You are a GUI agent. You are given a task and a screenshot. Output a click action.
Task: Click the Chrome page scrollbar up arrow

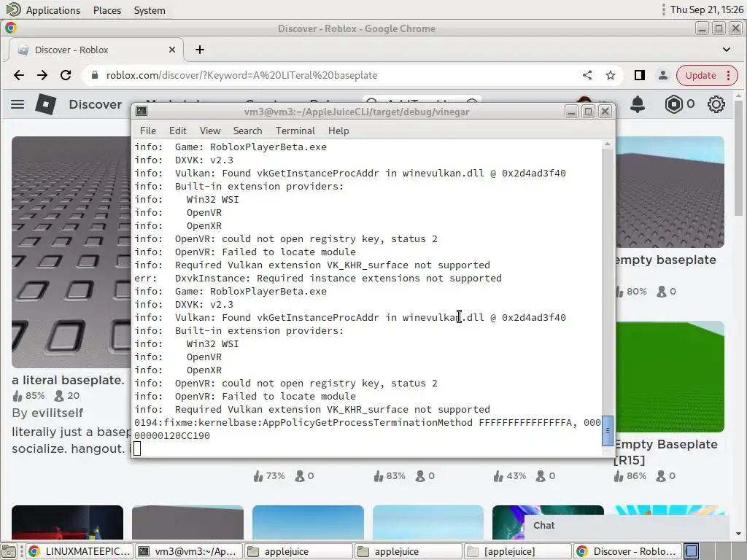[738, 96]
